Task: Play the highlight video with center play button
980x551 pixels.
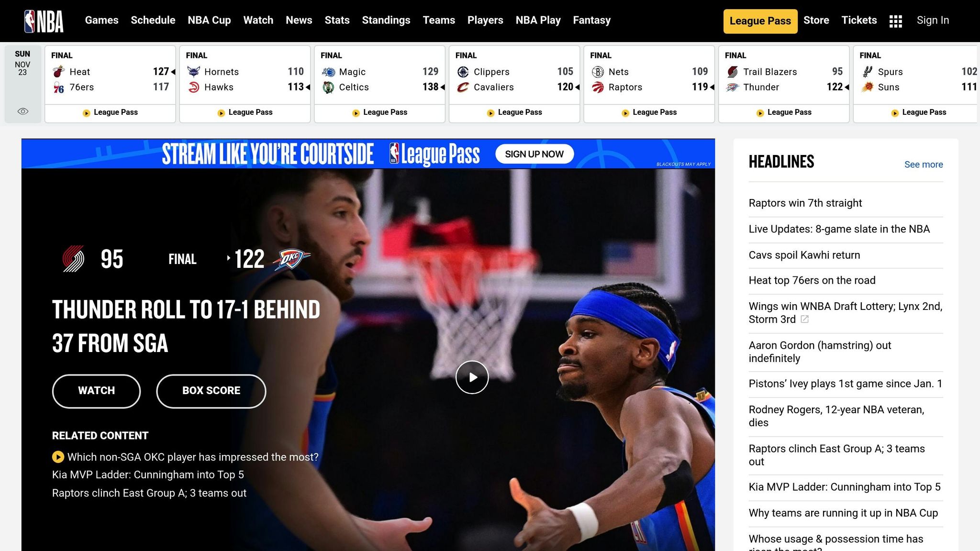Action: coord(472,377)
